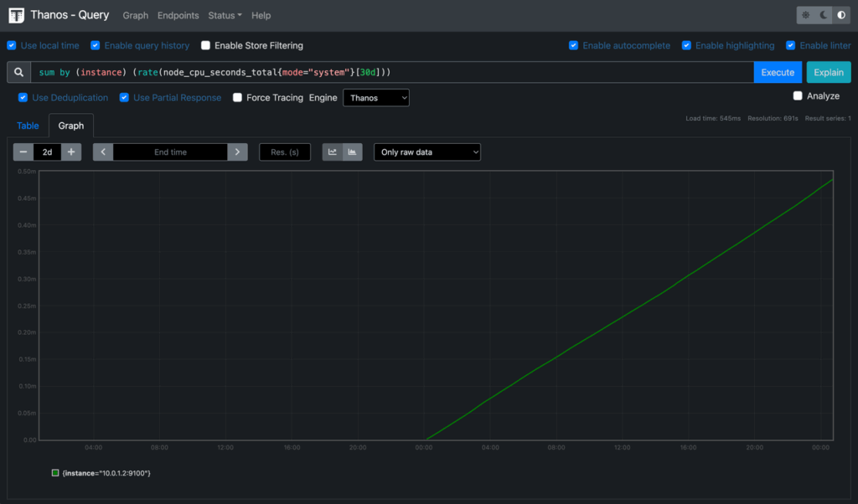Open the Help link in navbar
This screenshot has height=504, width=858.
point(261,15)
